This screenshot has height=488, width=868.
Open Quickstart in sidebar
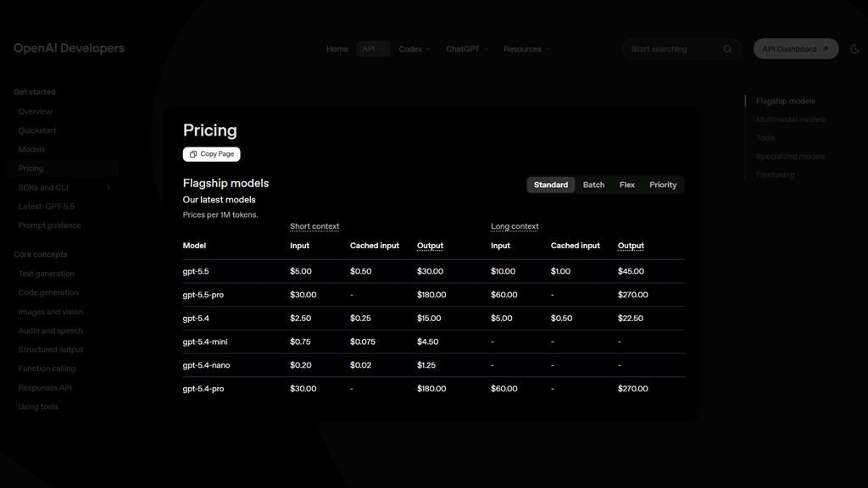point(37,130)
